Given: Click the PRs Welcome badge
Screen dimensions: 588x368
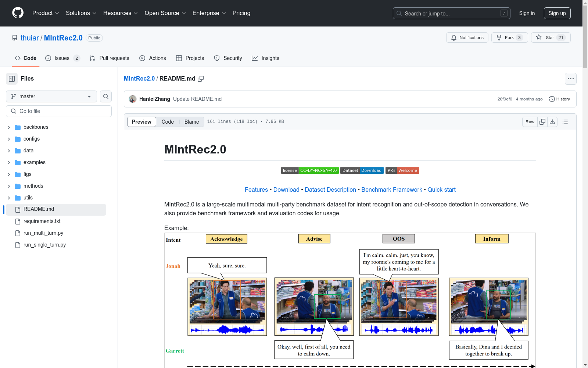Looking at the screenshot, I should (x=402, y=170).
